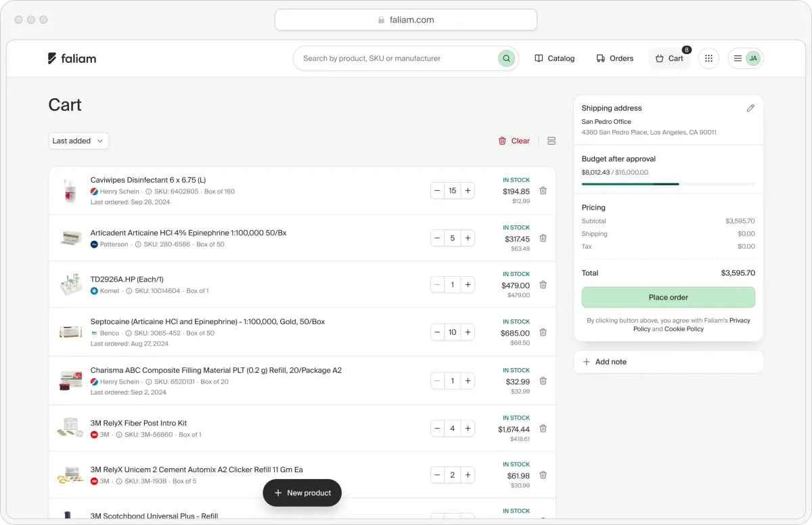Image resolution: width=812 pixels, height=525 pixels.
Task: Decrease 3M RelyX Fiber Post quantity
Action: [438, 428]
